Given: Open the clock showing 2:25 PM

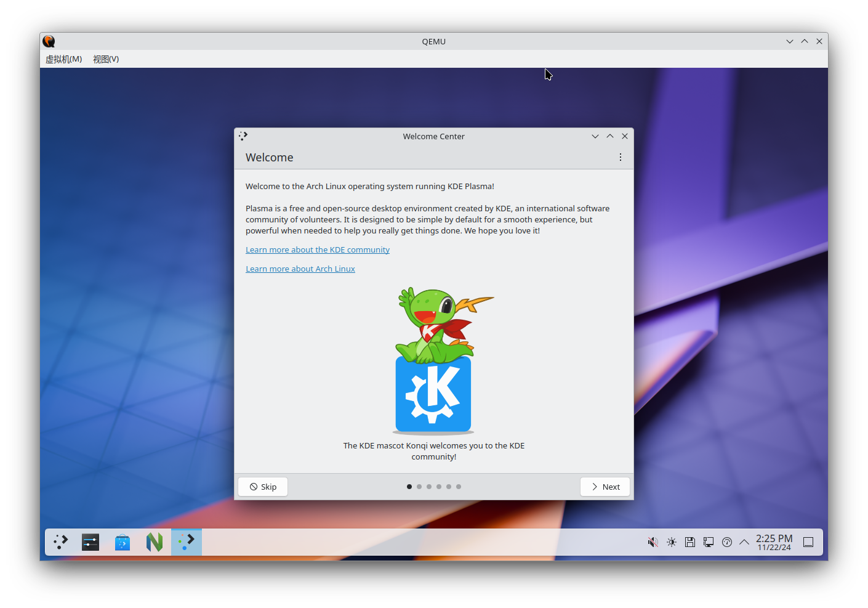Looking at the screenshot, I should click(x=774, y=542).
